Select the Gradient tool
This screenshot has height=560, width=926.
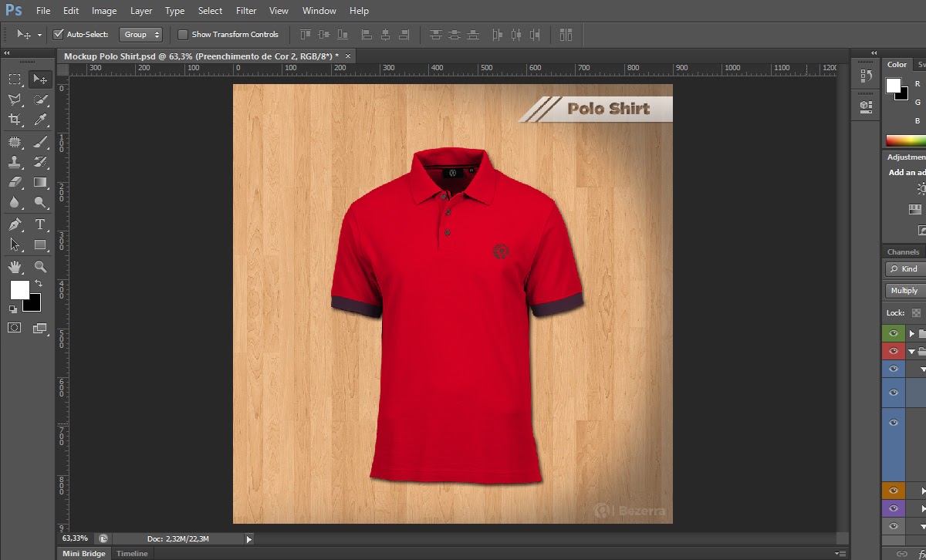coord(42,183)
